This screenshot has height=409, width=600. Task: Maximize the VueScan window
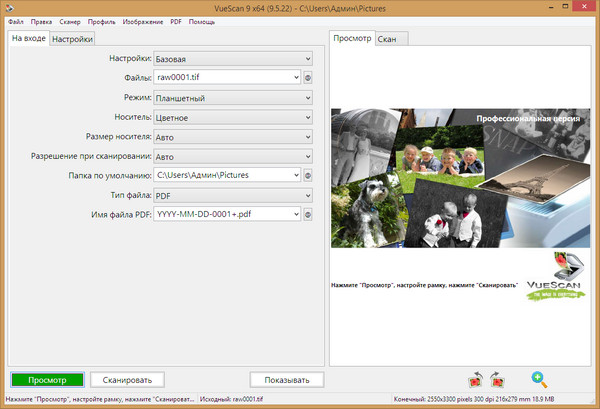pyautogui.click(x=565, y=7)
